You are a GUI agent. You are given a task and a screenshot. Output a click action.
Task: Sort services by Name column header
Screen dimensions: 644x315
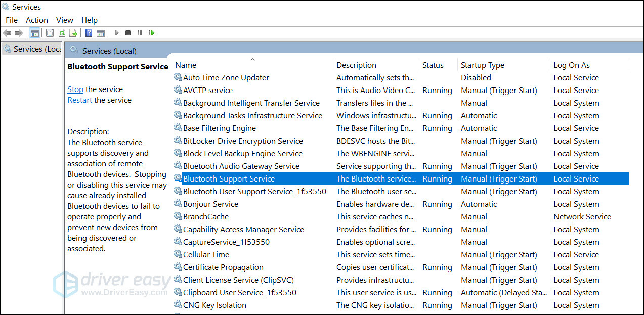coord(186,65)
